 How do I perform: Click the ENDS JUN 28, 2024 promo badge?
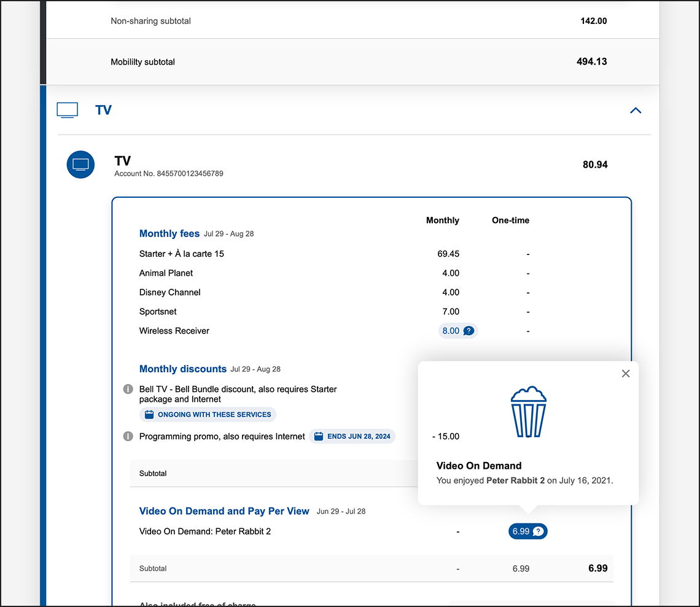(x=352, y=436)
